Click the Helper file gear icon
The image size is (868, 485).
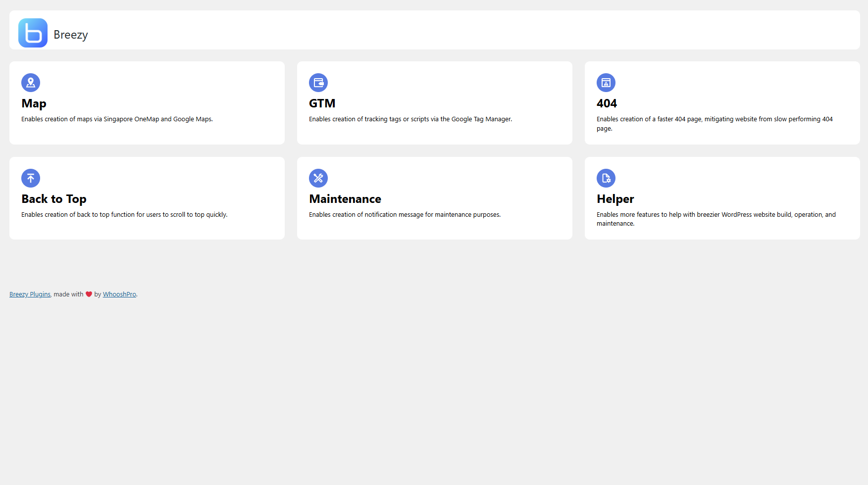(606, 178)
